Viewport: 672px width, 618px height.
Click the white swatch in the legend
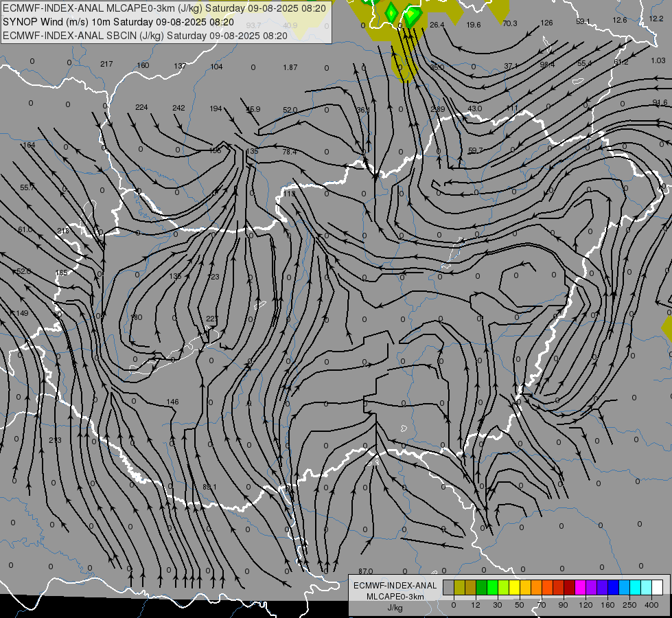click(657, 588)
